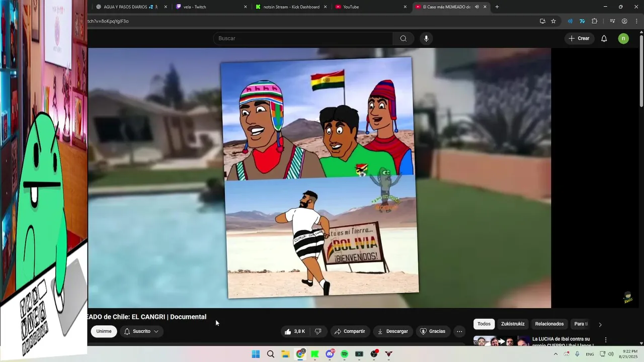Click the browser URL address bar
This screenshot has width=644, height=362.
[x=309, y=21]
